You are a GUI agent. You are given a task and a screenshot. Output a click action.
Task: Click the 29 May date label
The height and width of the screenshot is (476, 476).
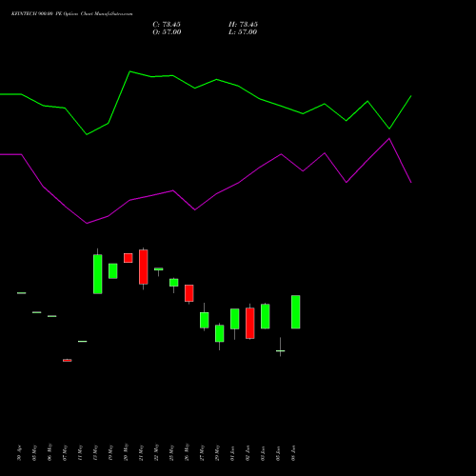click(x=217, y=452)
